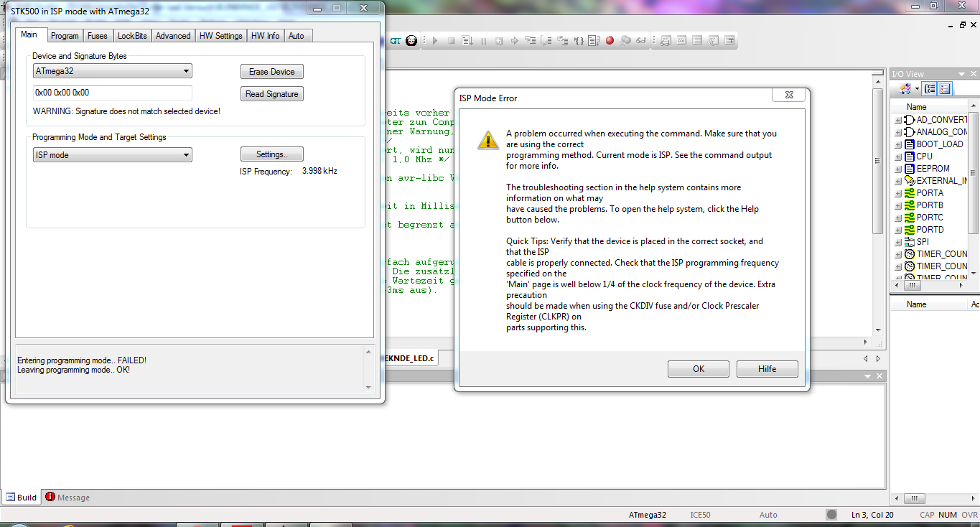Open the I/O View panel options arrow
The height and width of the screenshot is (527, 980).
coord(962,74)
